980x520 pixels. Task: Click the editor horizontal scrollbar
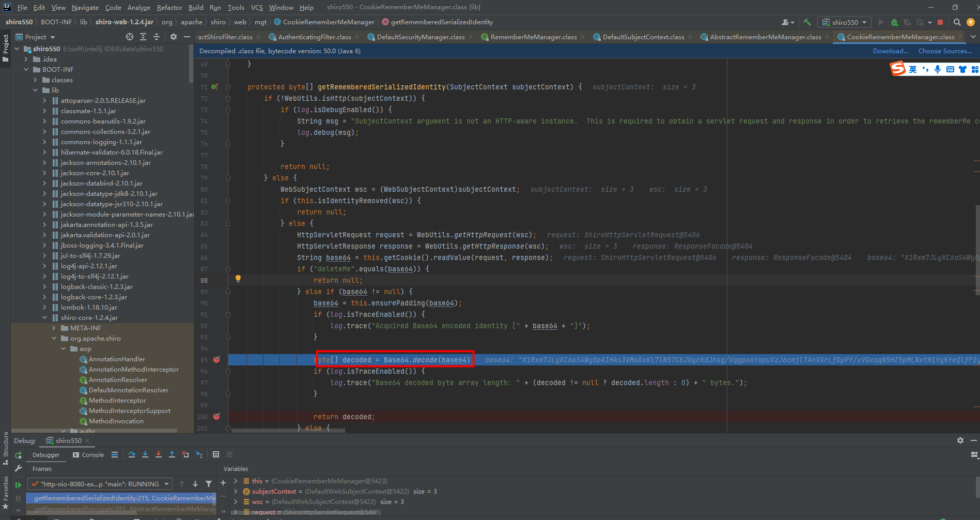pyautogui.click(x=288, y=430)
